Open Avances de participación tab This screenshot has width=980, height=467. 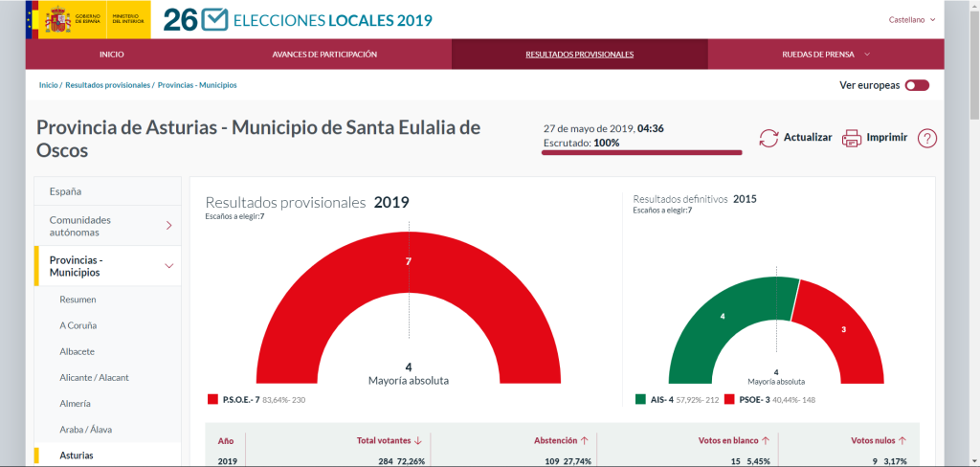(324, 55)
